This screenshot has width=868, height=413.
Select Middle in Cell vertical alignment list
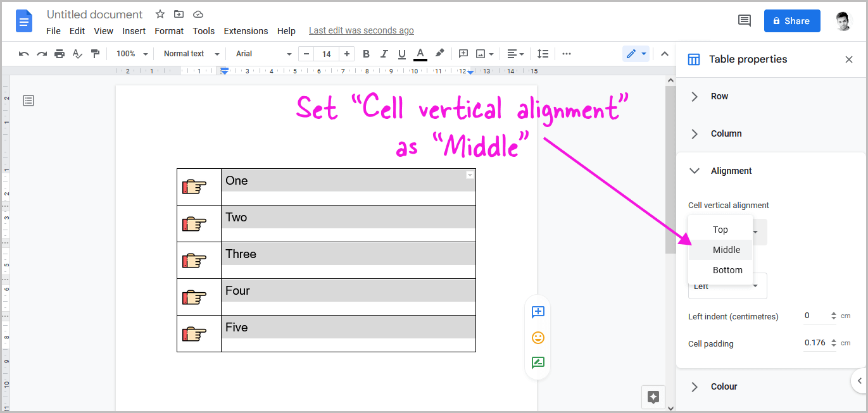click(x=726, y=249)
